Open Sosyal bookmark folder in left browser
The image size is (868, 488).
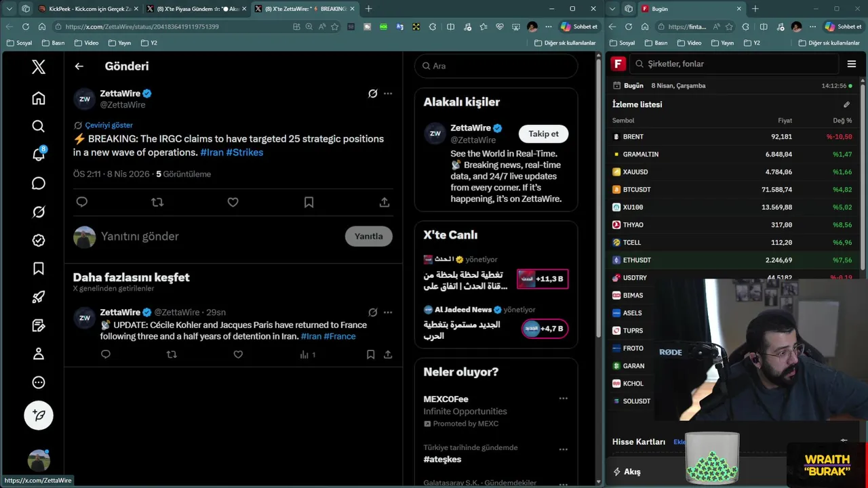(x=19, y=43)
